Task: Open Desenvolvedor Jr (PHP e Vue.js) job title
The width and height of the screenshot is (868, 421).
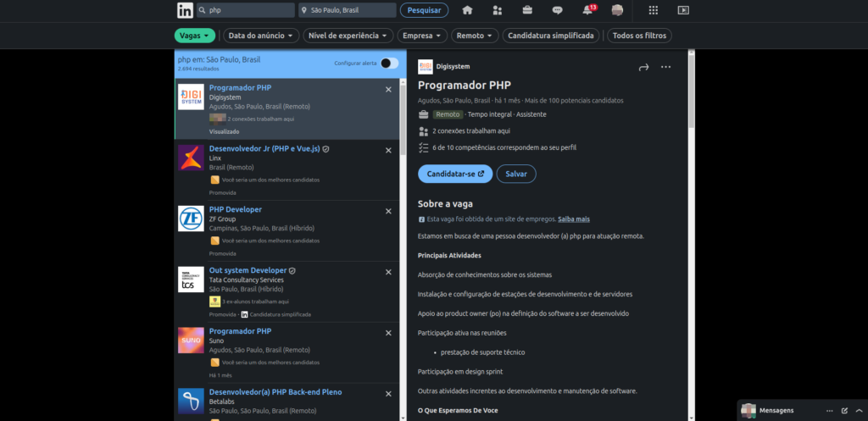Action: pos(264,149)
